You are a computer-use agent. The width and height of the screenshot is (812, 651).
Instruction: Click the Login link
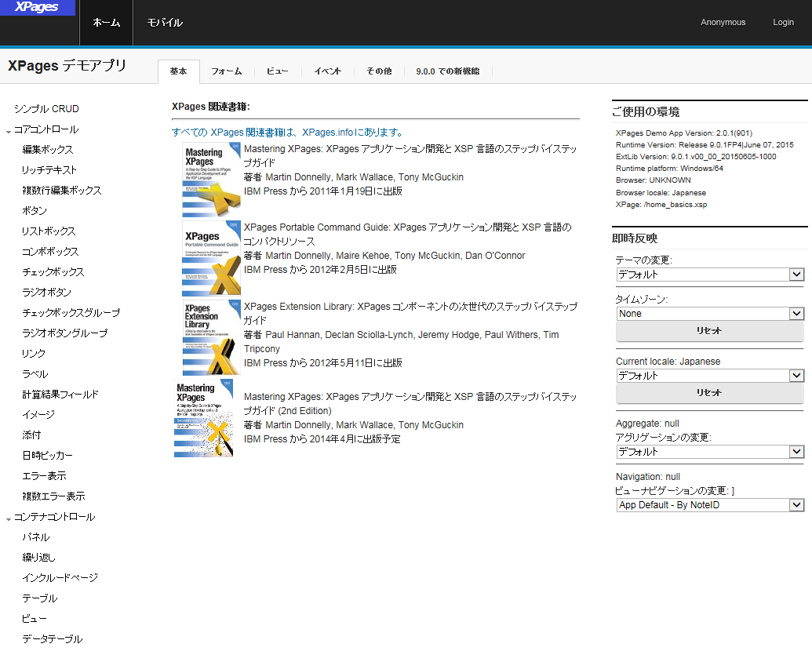[x=783, y=23]
